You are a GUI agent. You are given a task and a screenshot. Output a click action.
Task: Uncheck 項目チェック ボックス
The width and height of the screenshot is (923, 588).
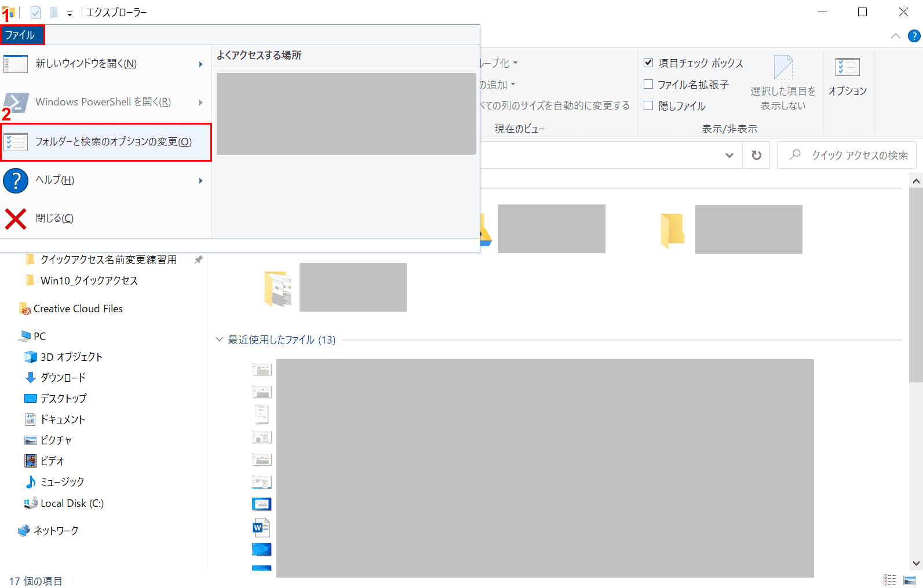(648, 63)
